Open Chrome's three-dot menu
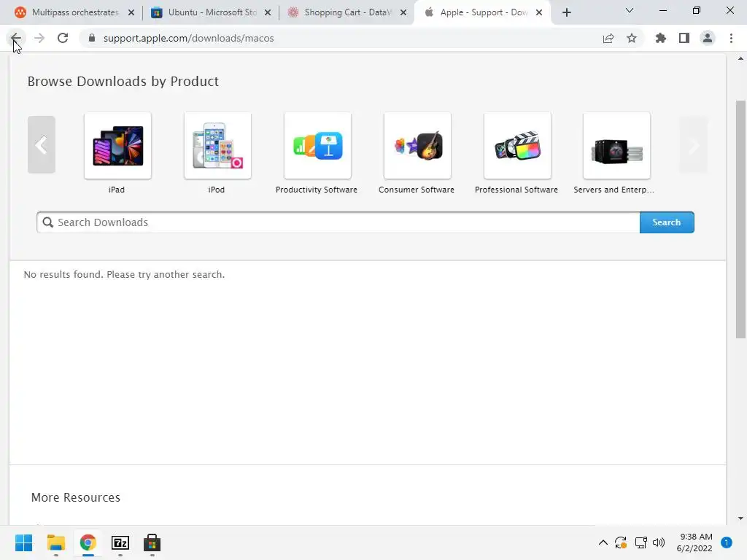 tap(731, 38)
